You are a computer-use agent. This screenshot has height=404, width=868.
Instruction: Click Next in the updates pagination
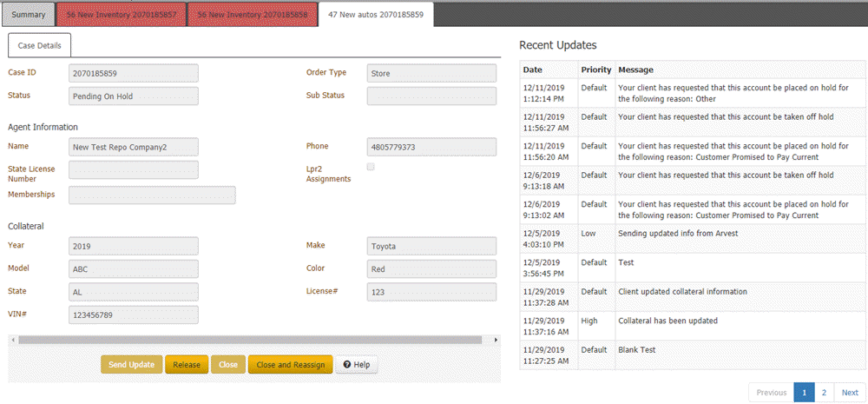coord(850,393)
